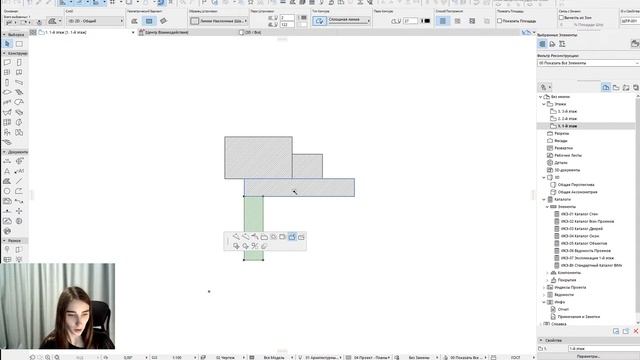640x360 pixels.
Task: Click the fit-in-window zoom icon in status bar
Action: [x=57, y=357]
